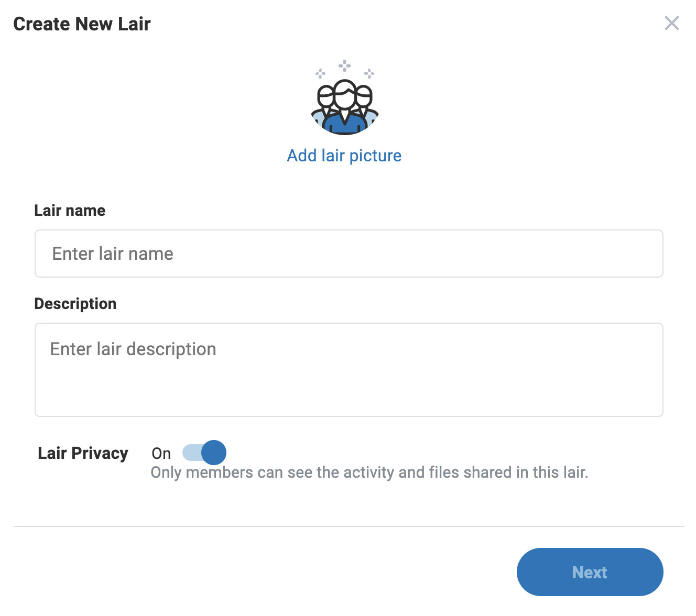Click the top sparkle above the avatar

point(344,65)
